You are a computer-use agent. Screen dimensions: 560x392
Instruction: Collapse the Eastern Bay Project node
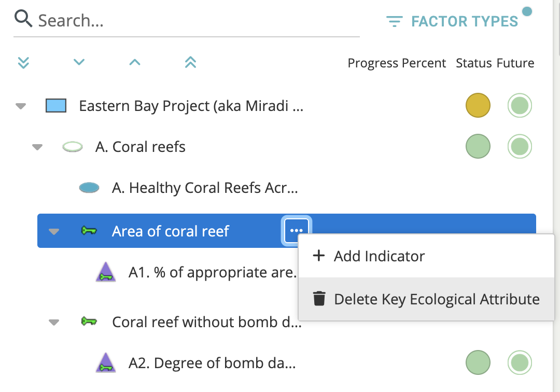coord(20,106)
